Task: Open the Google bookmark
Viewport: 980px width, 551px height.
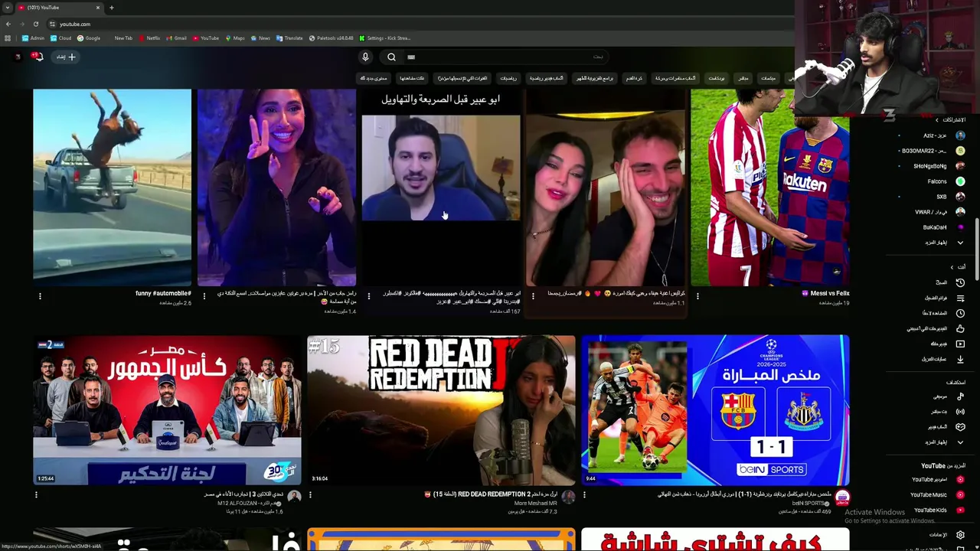Action: [89, 38]
